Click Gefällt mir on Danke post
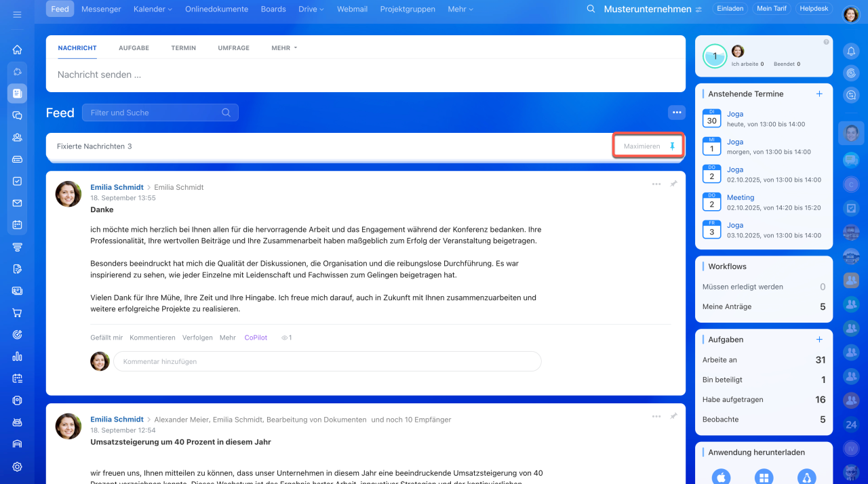The image size is (868, 484). point(106,338)
